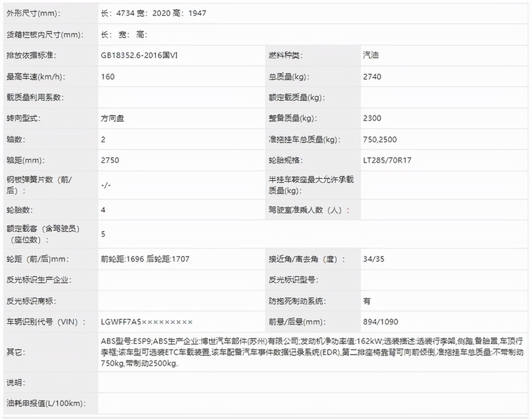Click the 轮胎规格 label
Screen dimensions: 532x419
click(x=286, y=160)
